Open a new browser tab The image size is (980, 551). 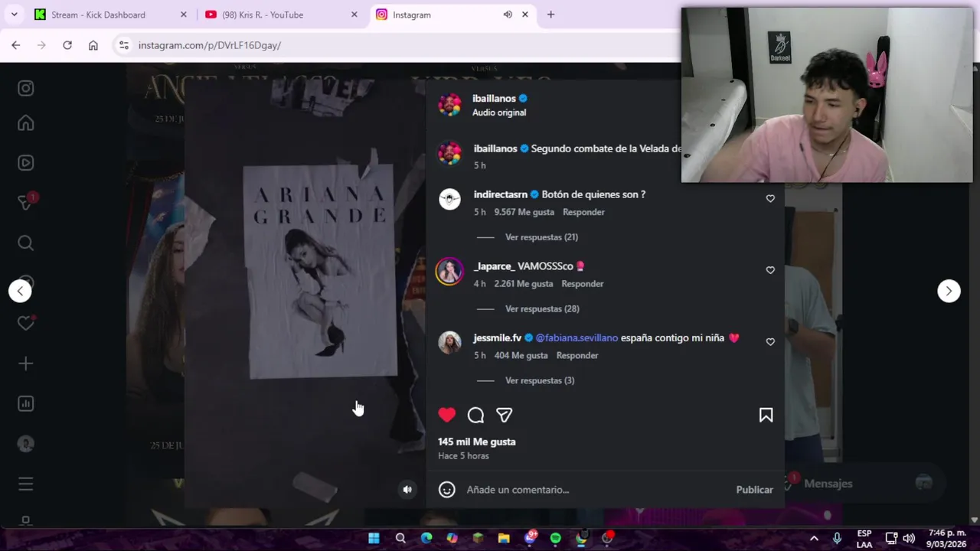click(550, 15)
